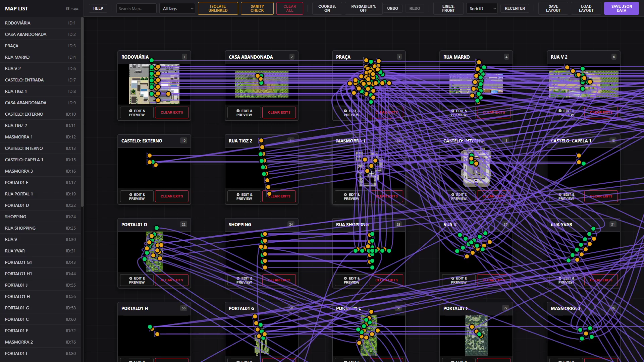Click the PORTAL01 F map thumbnail

point(476,336)
